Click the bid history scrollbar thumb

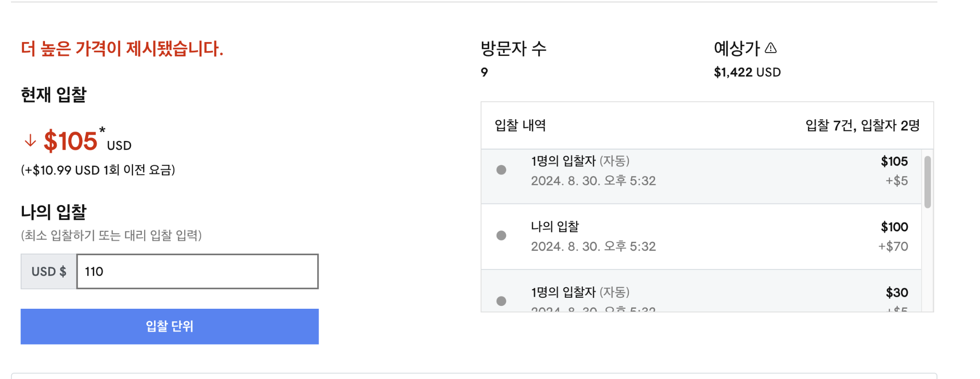click(927, 182)
